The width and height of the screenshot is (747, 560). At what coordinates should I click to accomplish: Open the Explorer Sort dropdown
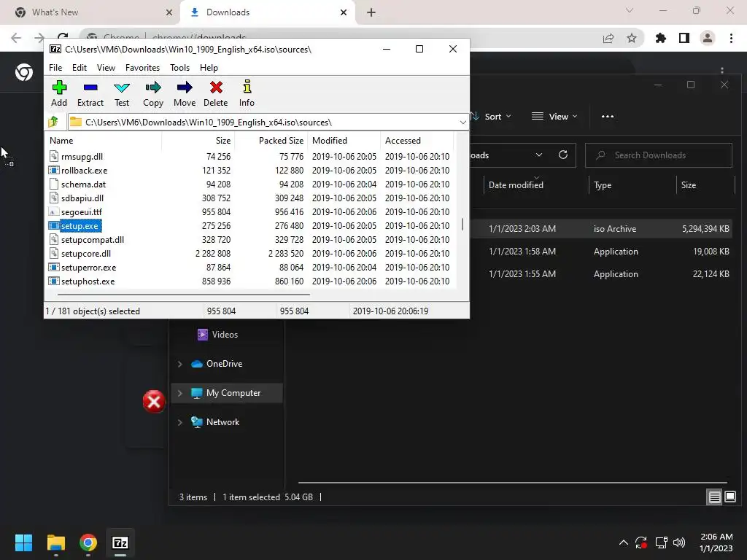coord(491,117)
